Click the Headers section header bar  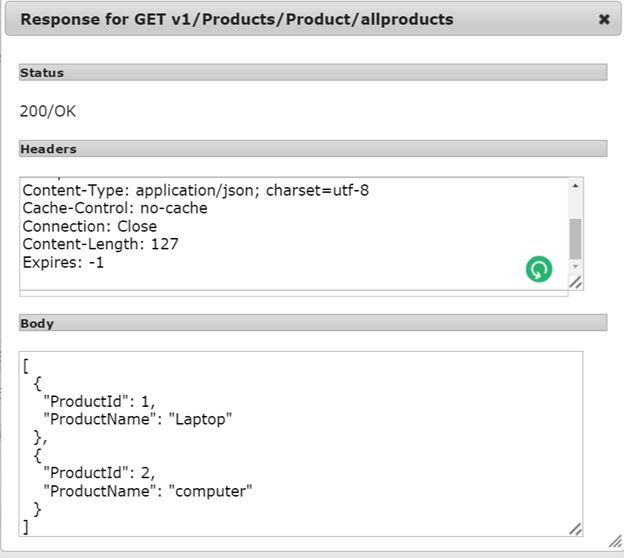click(x=312, y=149)
